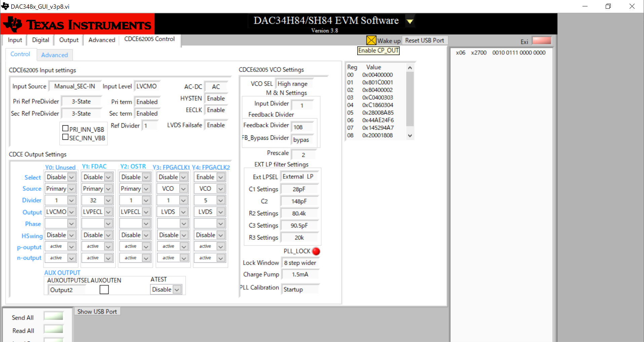Click the Ref Divider value field
644x342 pixels.
point(149,126)
